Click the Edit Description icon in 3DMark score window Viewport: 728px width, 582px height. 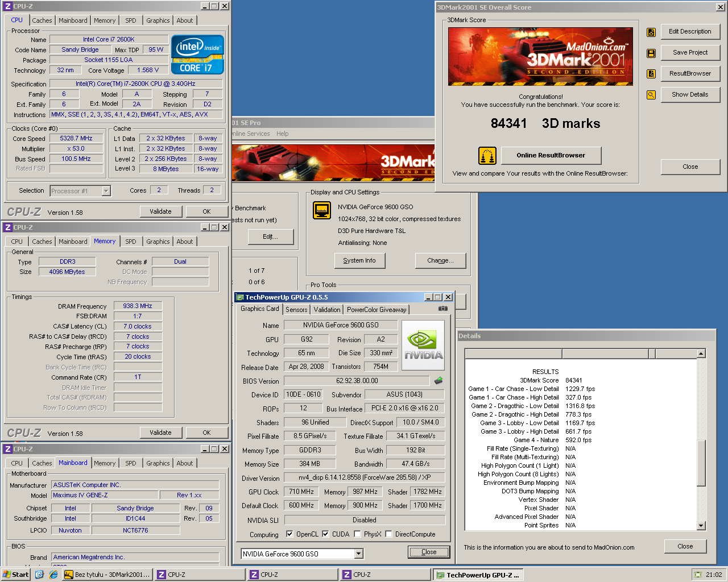(x=651, y=32)
